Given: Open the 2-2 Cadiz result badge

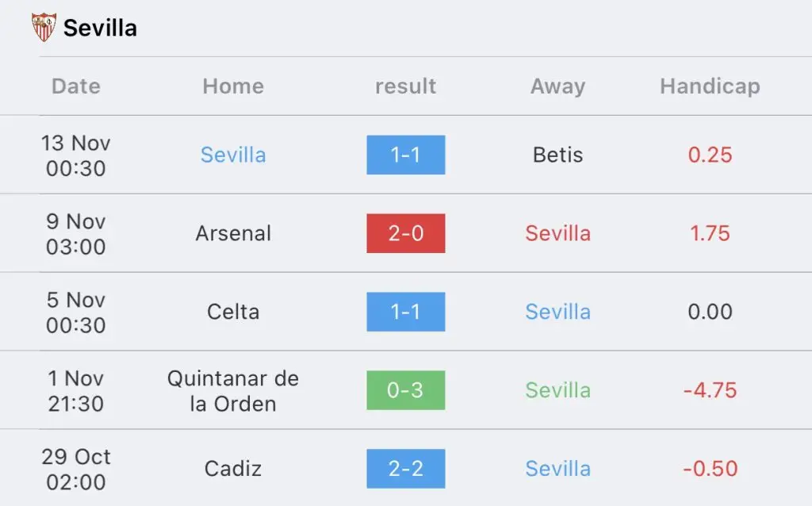Looking at the screenshot, I should click(x=405, y=469).
